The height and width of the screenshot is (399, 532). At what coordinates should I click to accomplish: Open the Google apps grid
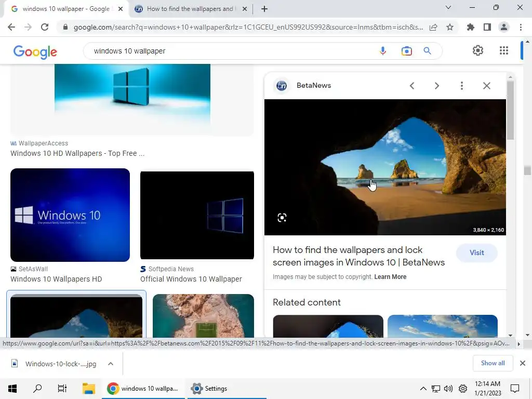click(x=504, y=50)
